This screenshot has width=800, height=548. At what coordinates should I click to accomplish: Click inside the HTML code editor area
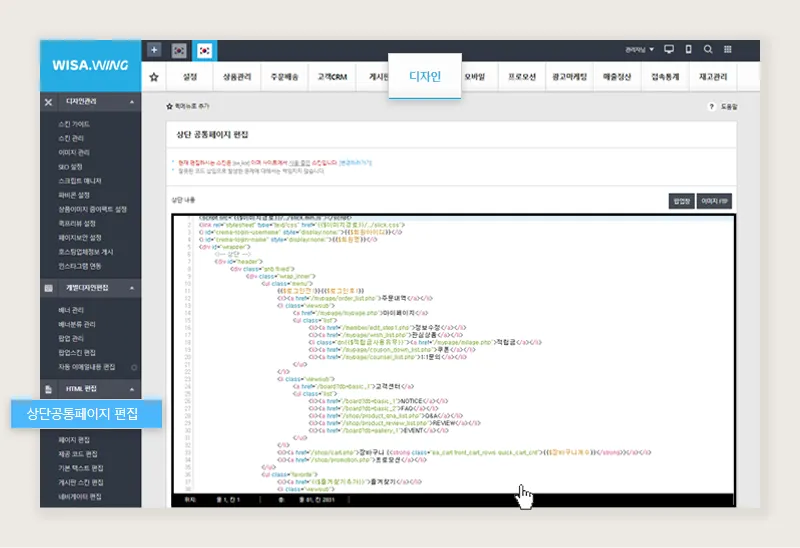pos(454,355)
